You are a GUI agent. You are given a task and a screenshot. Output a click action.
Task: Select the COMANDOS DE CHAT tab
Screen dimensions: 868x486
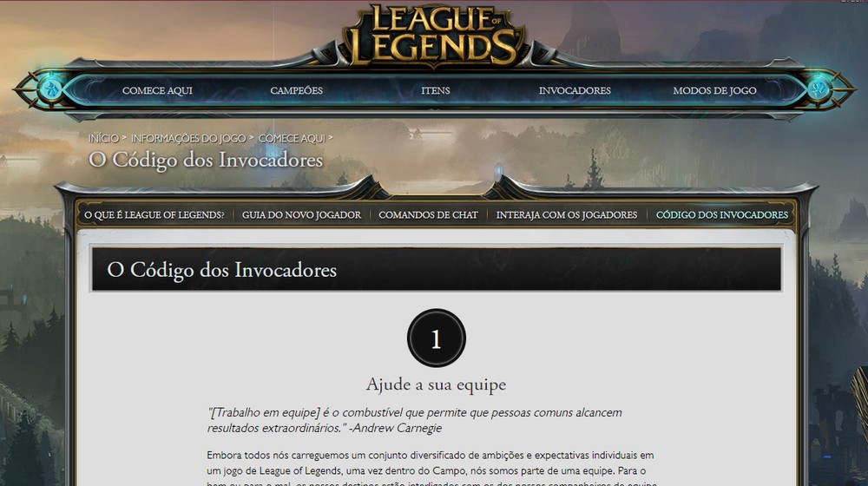428,214
